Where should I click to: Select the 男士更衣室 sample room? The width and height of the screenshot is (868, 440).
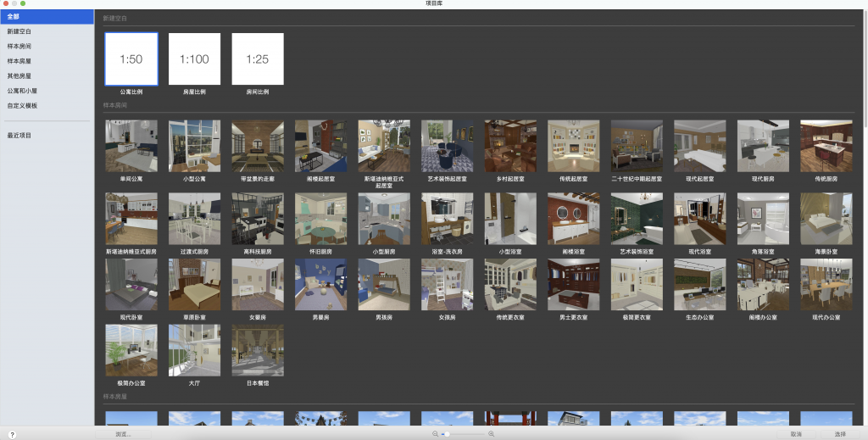pyautogui.click(x=574, y=285)
